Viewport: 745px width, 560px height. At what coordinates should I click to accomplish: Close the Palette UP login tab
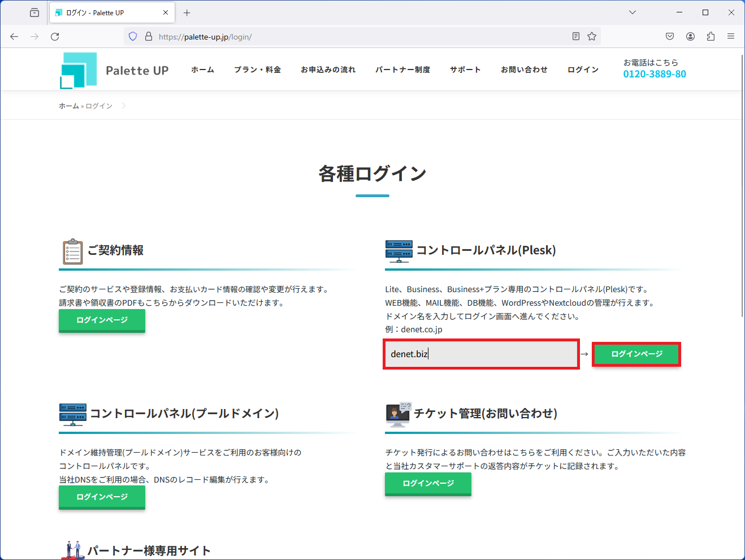pyautogui.click(x=166, y=12)
